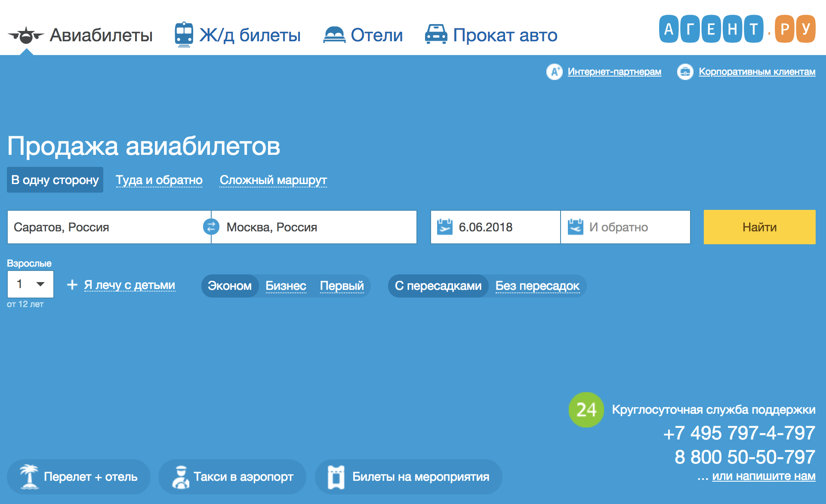
Task: Click the departure date field 6.06.2018
Action: [x=496, y=227]
